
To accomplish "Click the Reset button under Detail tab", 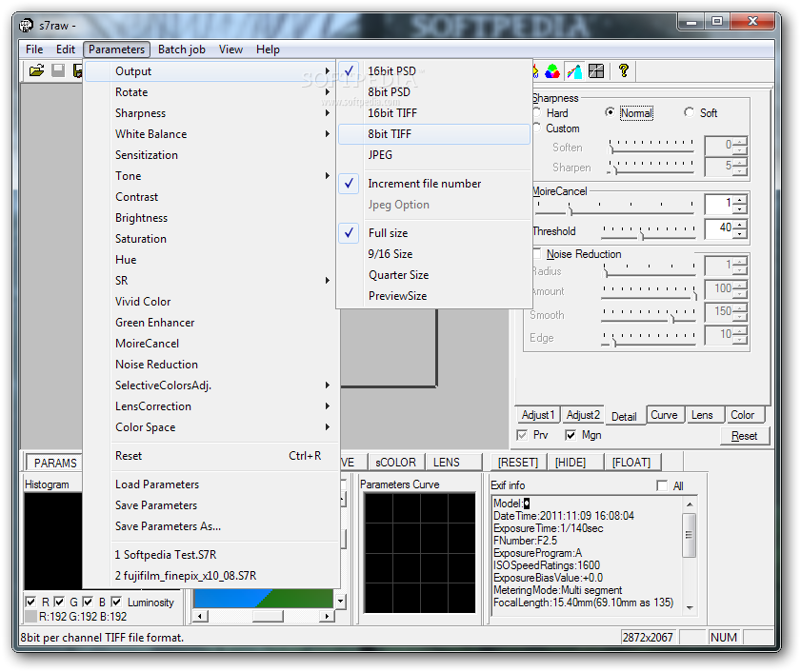I will [744, 436].
